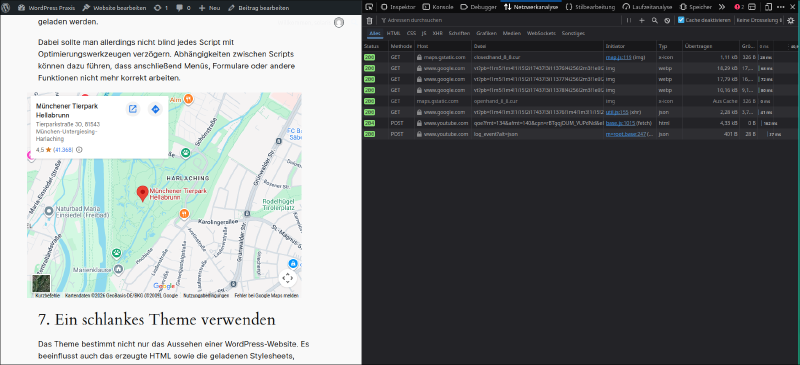Click the 204 status POST request

(x=581, y=123)
